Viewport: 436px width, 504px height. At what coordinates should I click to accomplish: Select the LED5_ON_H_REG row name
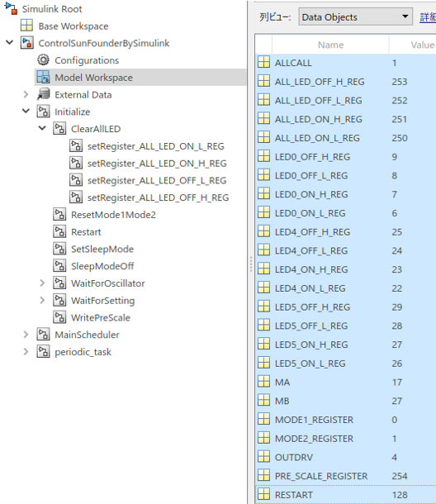coord(311,345)
